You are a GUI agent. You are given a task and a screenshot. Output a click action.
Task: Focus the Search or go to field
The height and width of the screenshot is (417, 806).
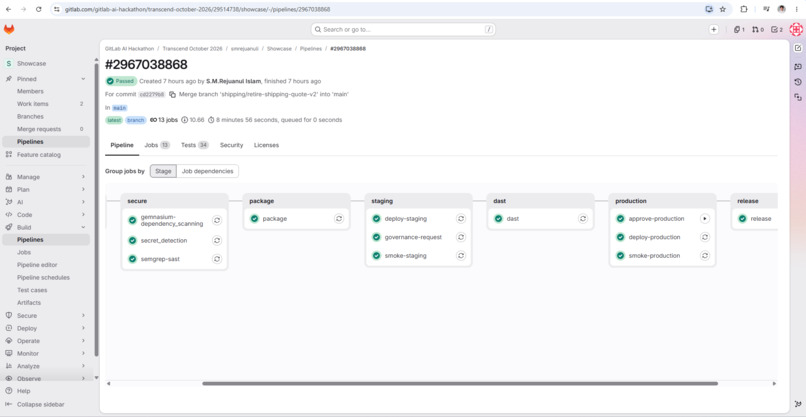tap(403, 30)
